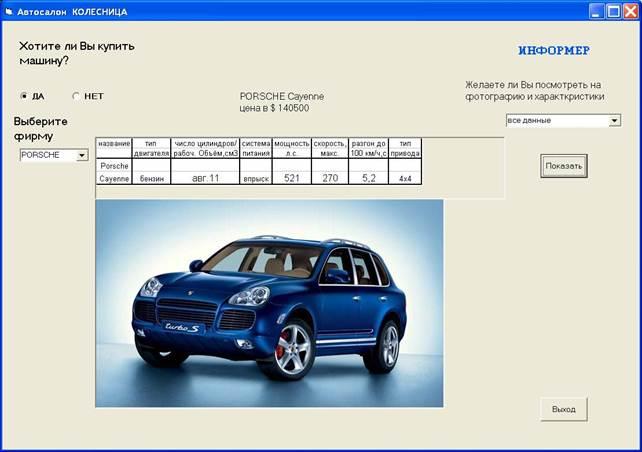Click the blue Porsche Cayenne photo
The width and height of the screenshot is (642, 452).
click(269, 303)
